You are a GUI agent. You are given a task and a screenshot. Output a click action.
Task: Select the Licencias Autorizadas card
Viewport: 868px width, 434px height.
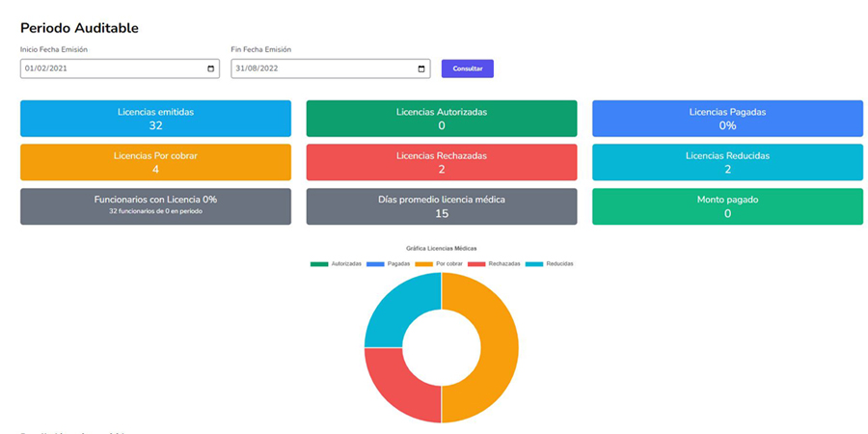tap(442, 119)
